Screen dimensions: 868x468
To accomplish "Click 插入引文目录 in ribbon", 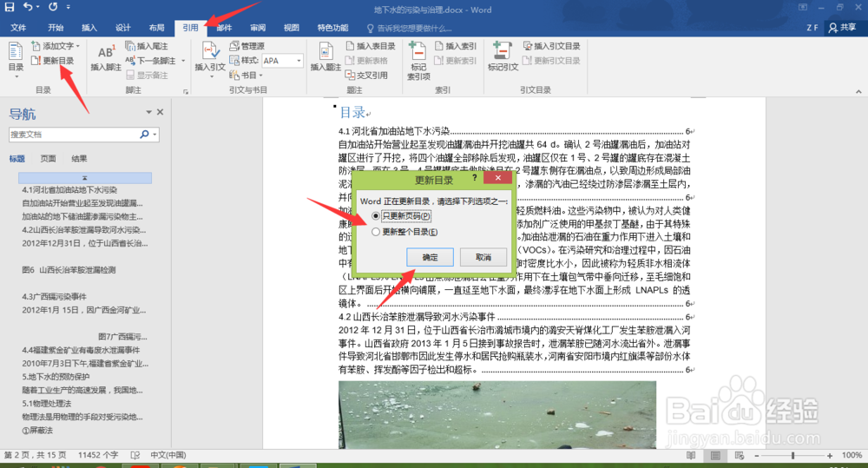I will click(x=552, y=46).
